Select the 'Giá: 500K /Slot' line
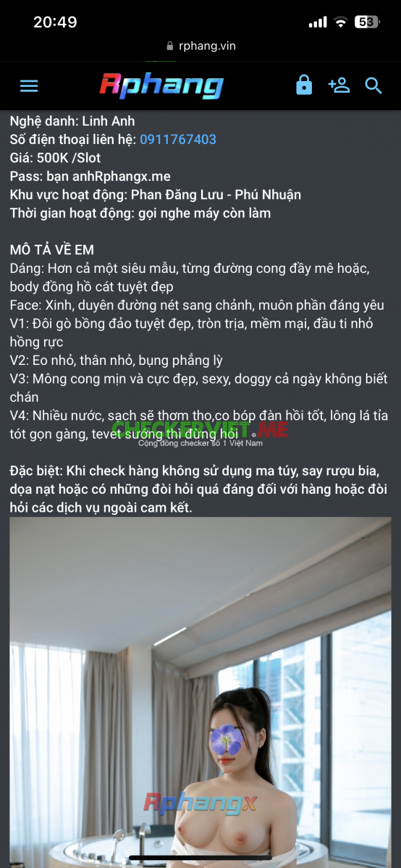Screen dimensions: 401x868 pyautogui.click(x=56, y=158)
